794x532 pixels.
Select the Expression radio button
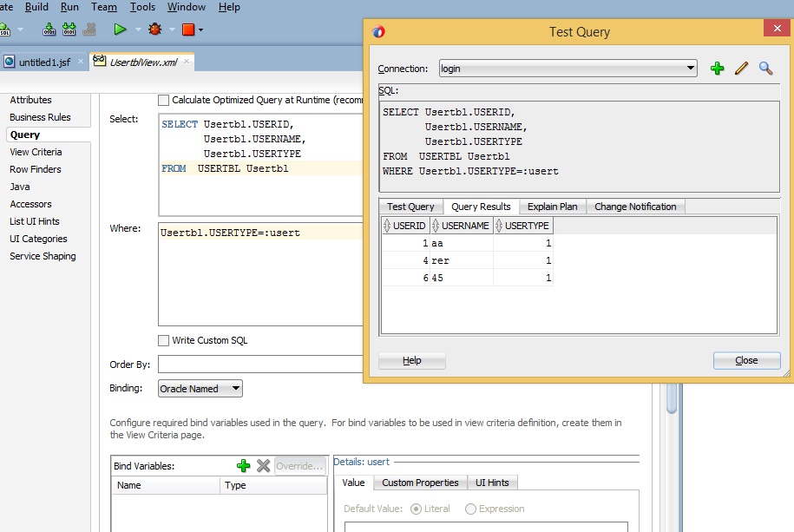[471, 509]
